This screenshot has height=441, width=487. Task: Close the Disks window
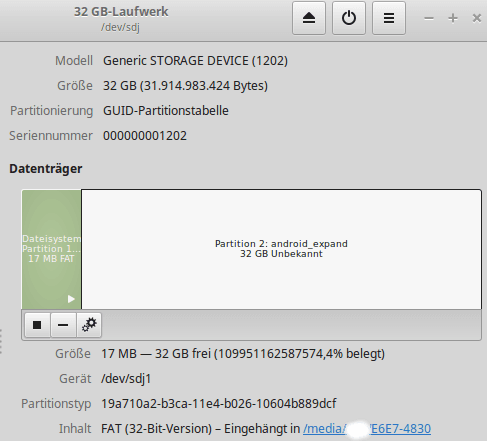[477, 18]
